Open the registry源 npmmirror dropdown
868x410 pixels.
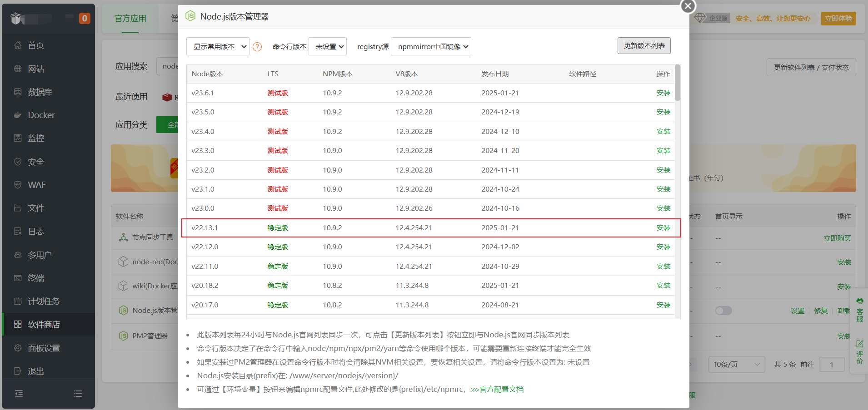[x=431, y=46]
